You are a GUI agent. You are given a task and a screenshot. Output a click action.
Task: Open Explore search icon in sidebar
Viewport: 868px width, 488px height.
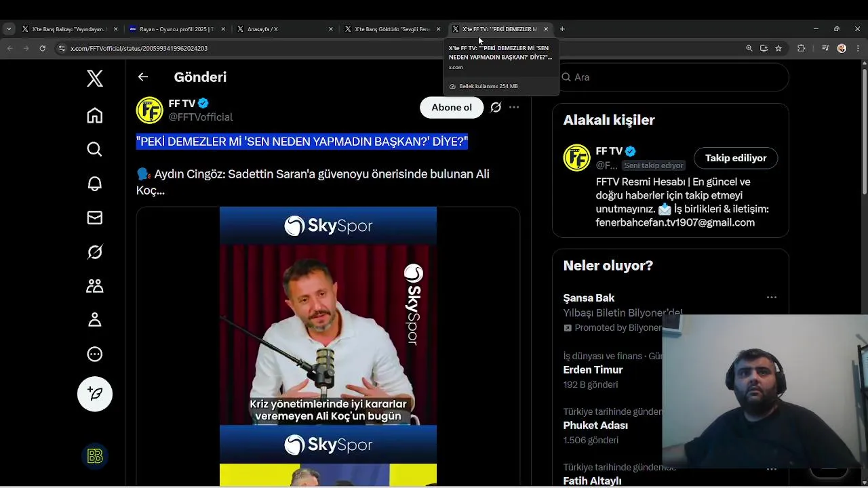point(95,149)
